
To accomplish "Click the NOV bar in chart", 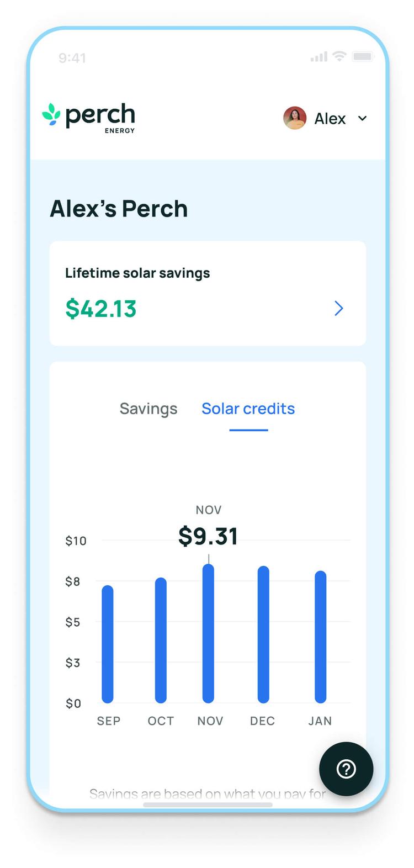I will click(x=208, y=633).
